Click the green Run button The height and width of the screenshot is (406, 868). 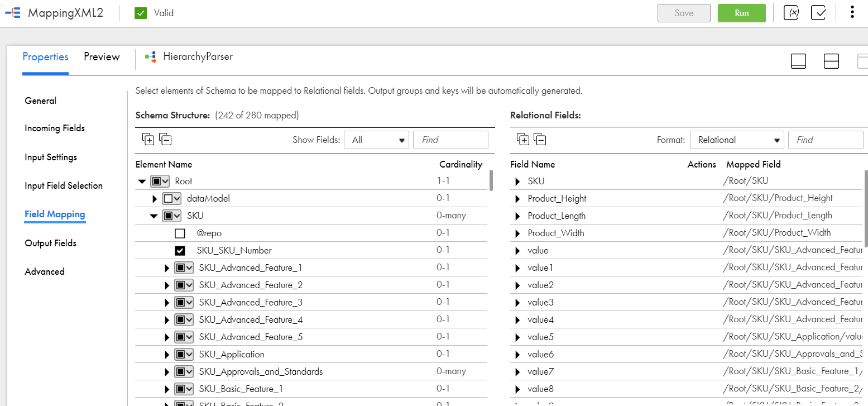click(741, 13)
